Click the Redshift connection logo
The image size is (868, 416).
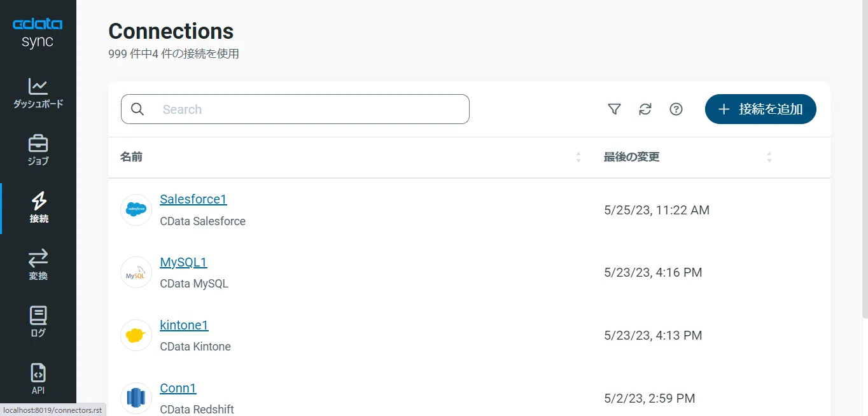[x=136, y=398]
